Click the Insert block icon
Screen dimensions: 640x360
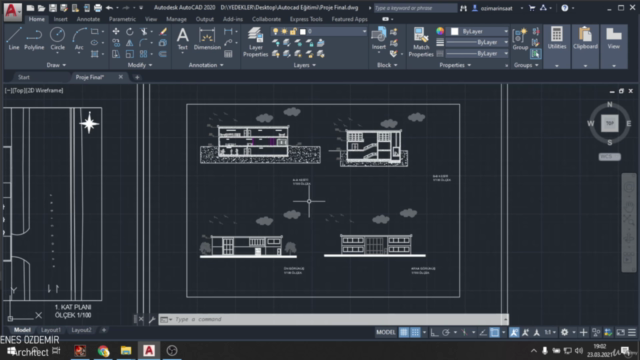pos(379,39)
